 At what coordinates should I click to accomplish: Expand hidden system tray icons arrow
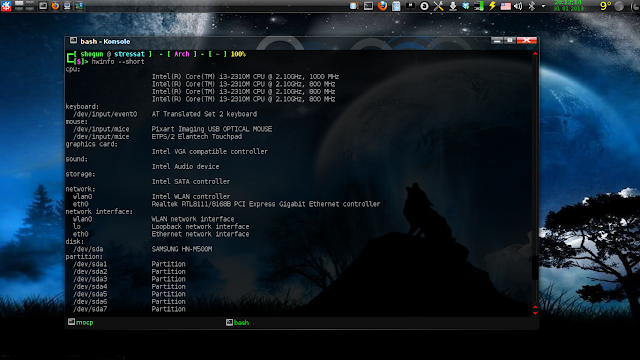pyautogui.click(x=543, y=6)
